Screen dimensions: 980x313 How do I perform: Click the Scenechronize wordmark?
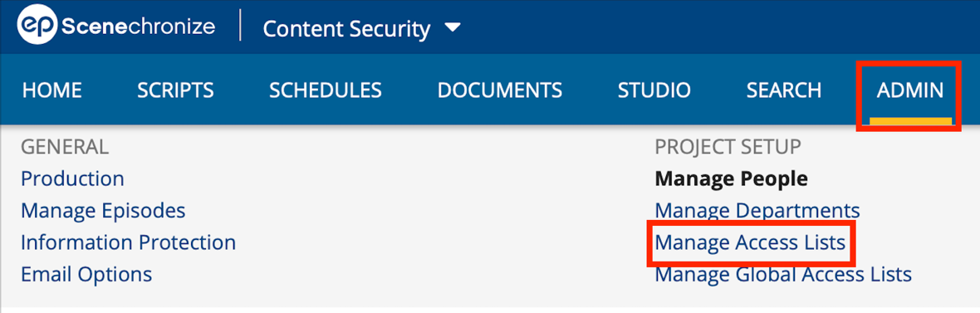pos(139,27)
